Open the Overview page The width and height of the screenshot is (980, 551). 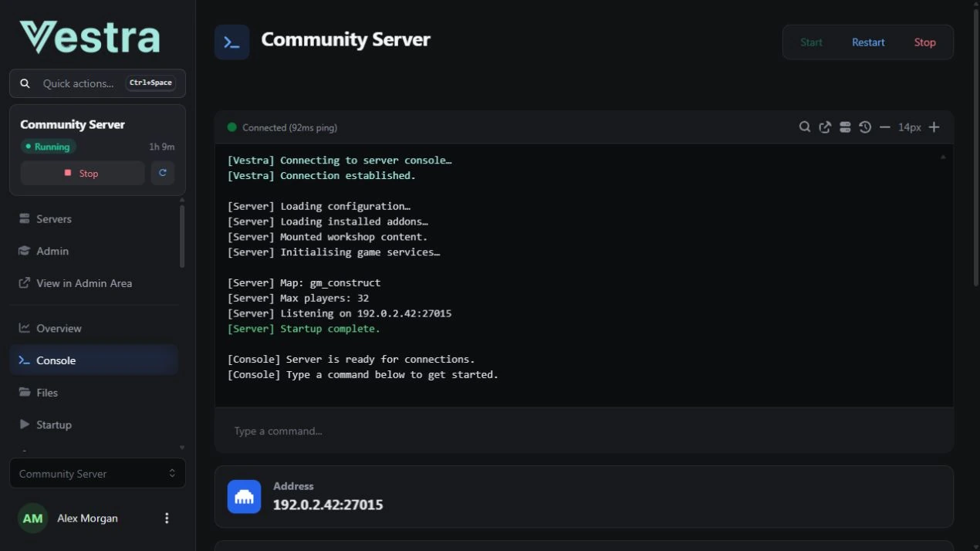94,328
